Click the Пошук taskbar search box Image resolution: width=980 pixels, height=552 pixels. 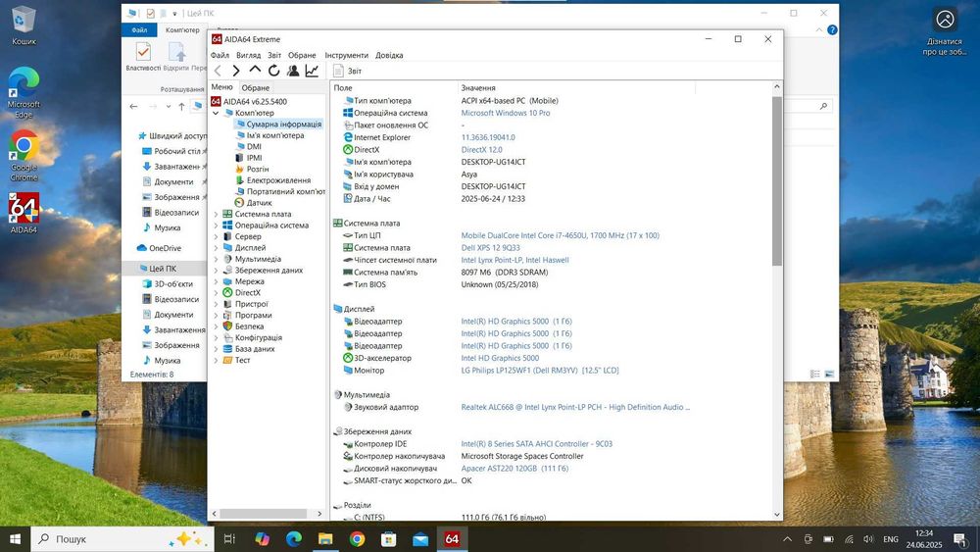tap(122, 539)
